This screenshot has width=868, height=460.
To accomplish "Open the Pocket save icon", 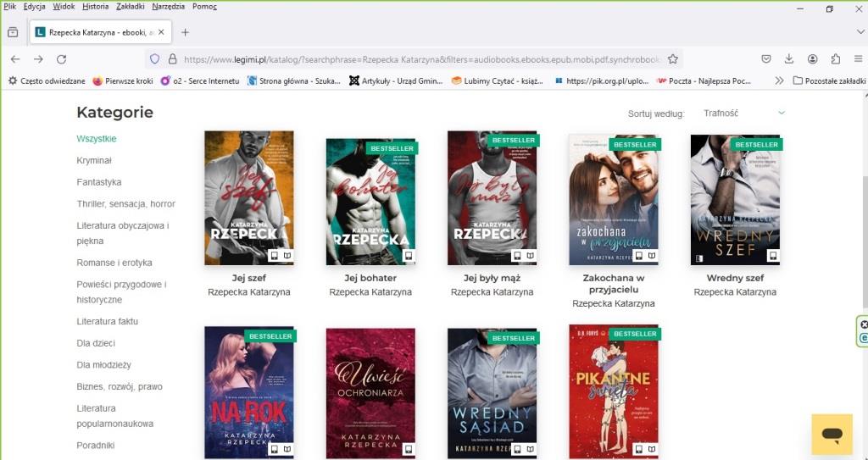I will 766,58.
